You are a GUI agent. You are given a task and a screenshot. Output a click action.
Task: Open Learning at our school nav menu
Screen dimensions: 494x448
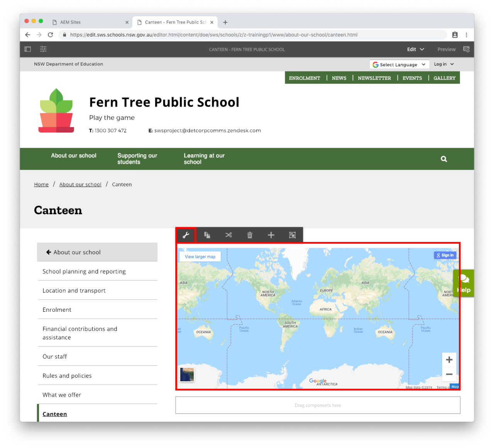pos(204,159)
